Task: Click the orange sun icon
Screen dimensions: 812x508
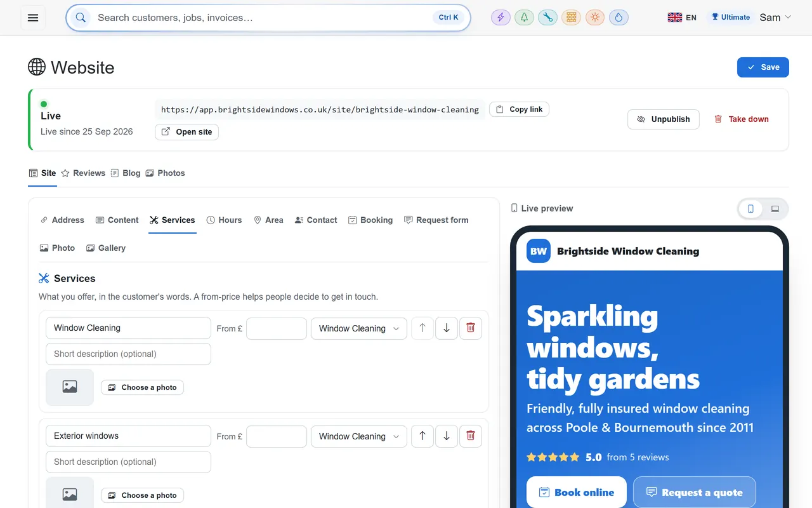Action: (x=594, y=18)
